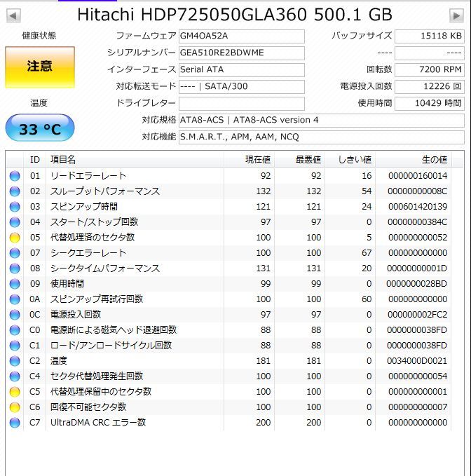Click blue status icon for ID C0
Screen dimensions: 471x476
[x=15, y=330]
